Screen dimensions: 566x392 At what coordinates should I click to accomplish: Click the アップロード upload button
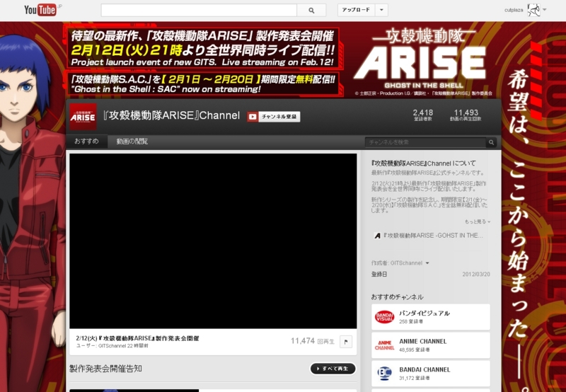click(x=357, y=10)
